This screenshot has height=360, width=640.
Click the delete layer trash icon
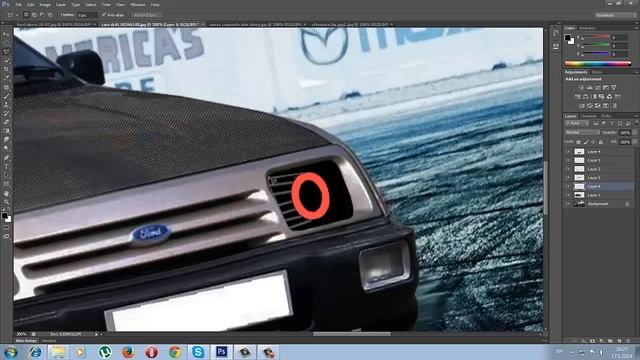tap(628, 340)
